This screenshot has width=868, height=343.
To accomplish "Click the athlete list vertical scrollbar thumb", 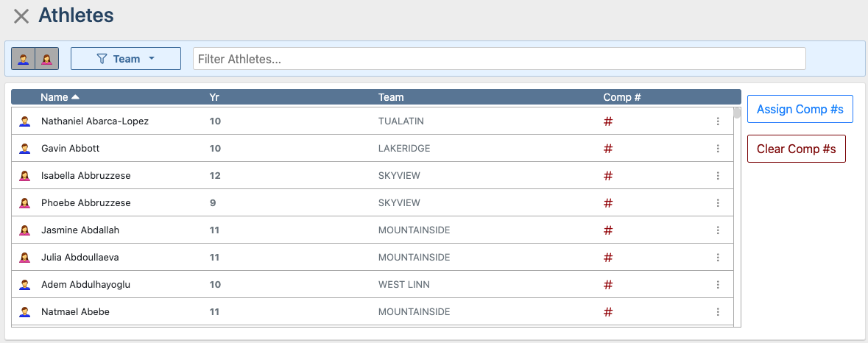I will click(x=737, y=113).
